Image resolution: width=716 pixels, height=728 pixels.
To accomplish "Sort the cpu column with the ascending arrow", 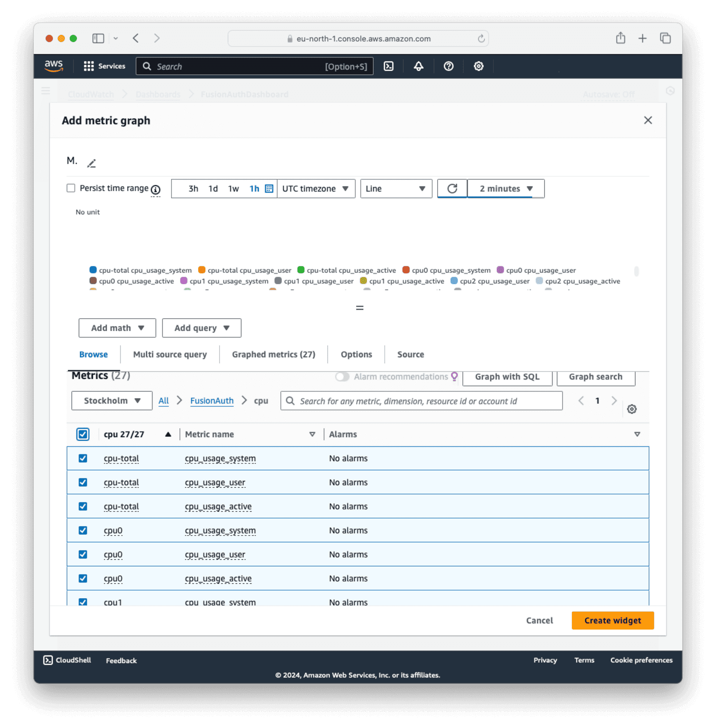I will point(168,434).
